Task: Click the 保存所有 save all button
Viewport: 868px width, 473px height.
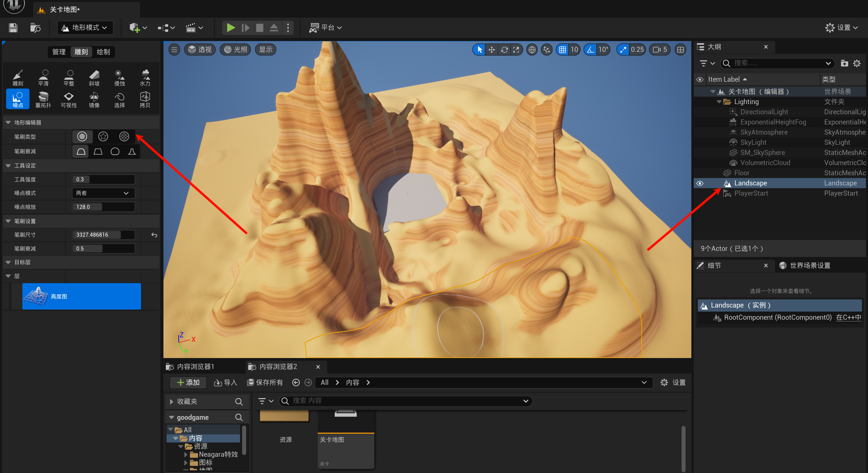Action: pos(265,382)
